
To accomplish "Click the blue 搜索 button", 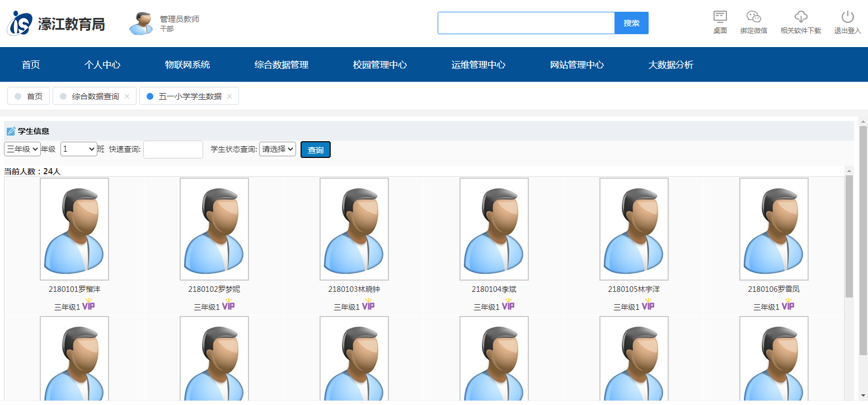I will click(x=631, y=23).
